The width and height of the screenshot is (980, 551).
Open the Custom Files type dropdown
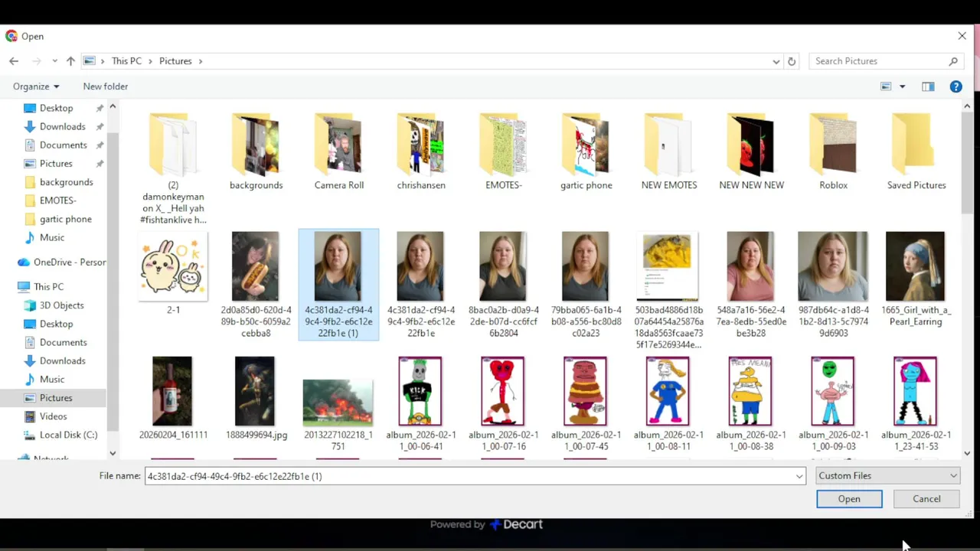click(887, 476)
